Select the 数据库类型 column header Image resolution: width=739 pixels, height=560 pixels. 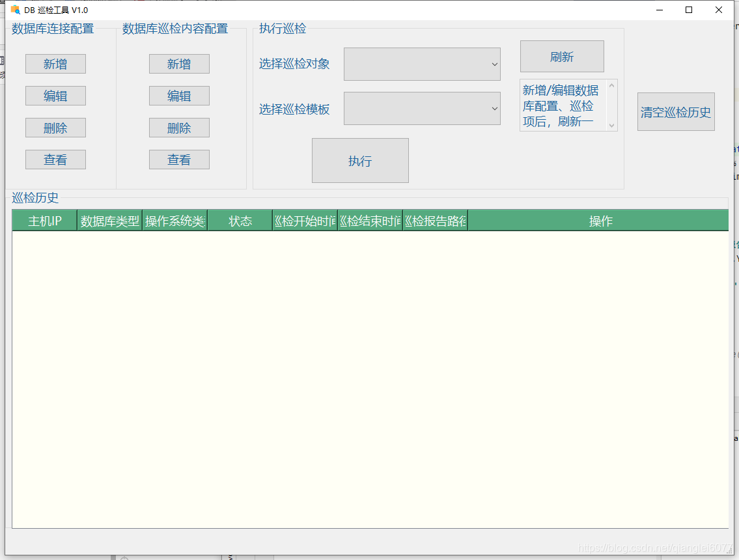[109, 221]
